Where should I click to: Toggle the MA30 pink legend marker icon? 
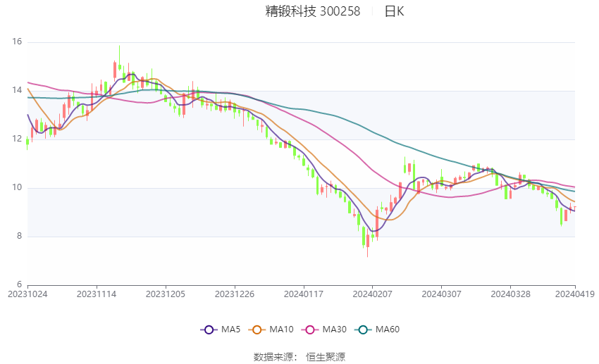(x=308, y=329)
